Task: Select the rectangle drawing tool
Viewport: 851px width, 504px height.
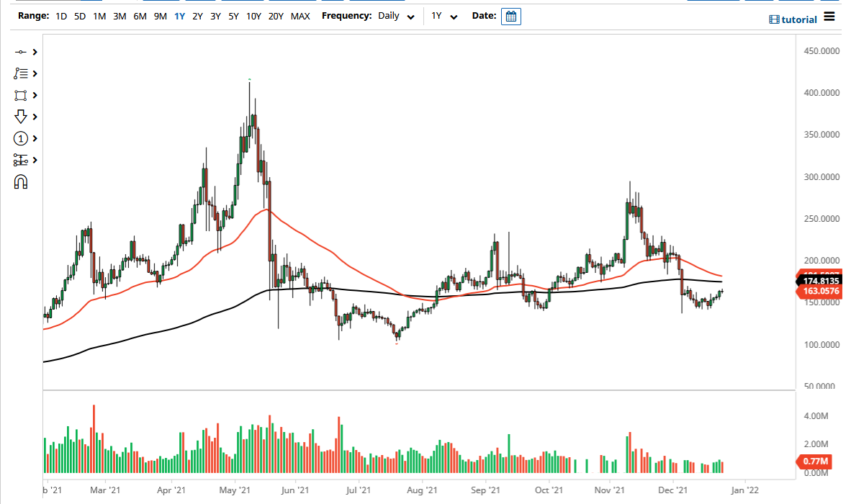Action: click(x=19, y=95)
